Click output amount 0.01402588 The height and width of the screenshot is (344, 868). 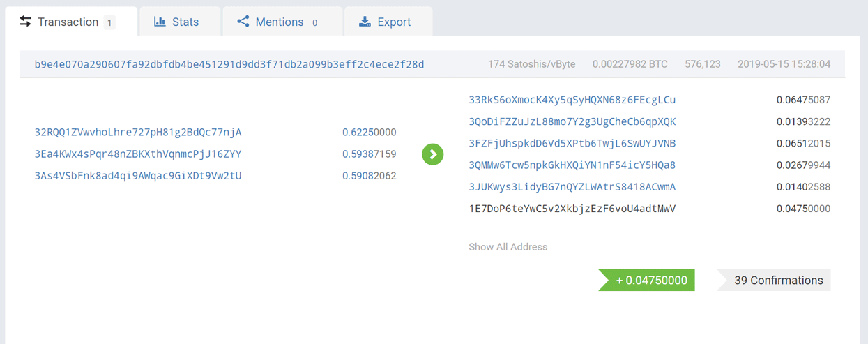coord(804,187)
